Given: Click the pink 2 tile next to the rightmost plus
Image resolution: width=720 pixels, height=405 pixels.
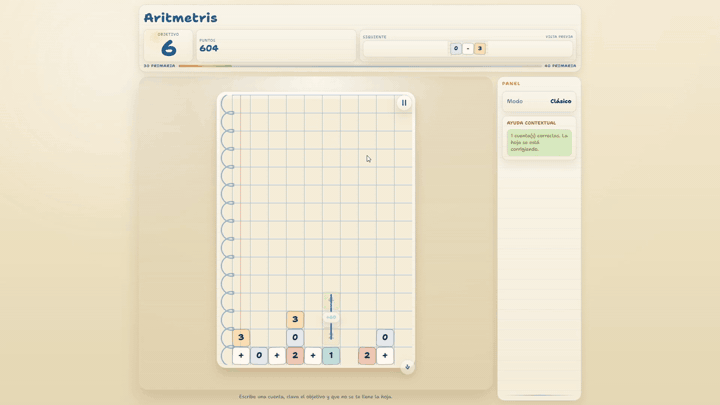Looking at the screenshot, I should [x=367, y=355].
